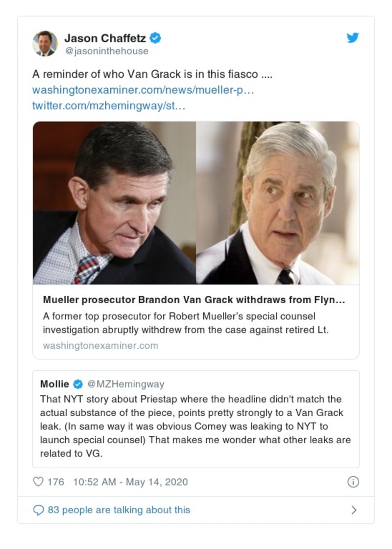Click the verified badge beside Jason Chaffetz

156,38
